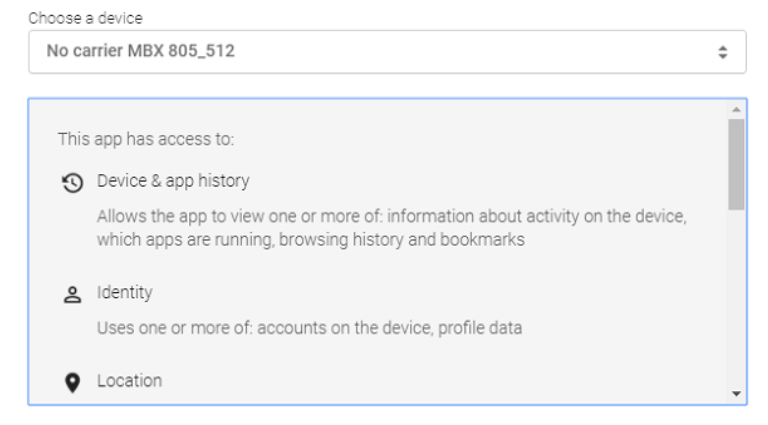
Task: Select the 'No carrier MBX 805_512' device text
Action: pyautogui.click(x=141, y=52)
